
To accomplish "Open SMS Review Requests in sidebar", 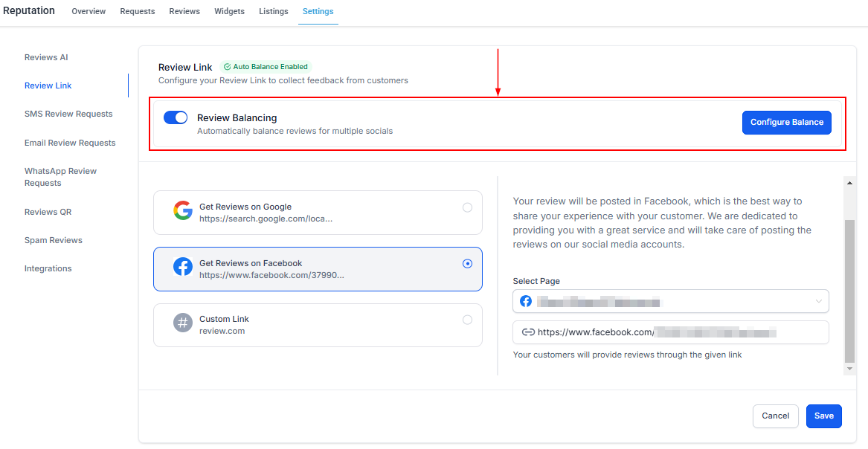I will click(68, 114).
